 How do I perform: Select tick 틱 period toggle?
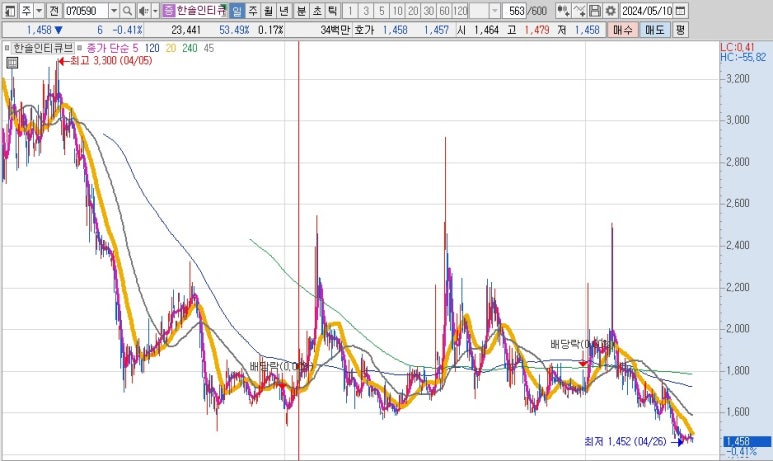point(333,10)
